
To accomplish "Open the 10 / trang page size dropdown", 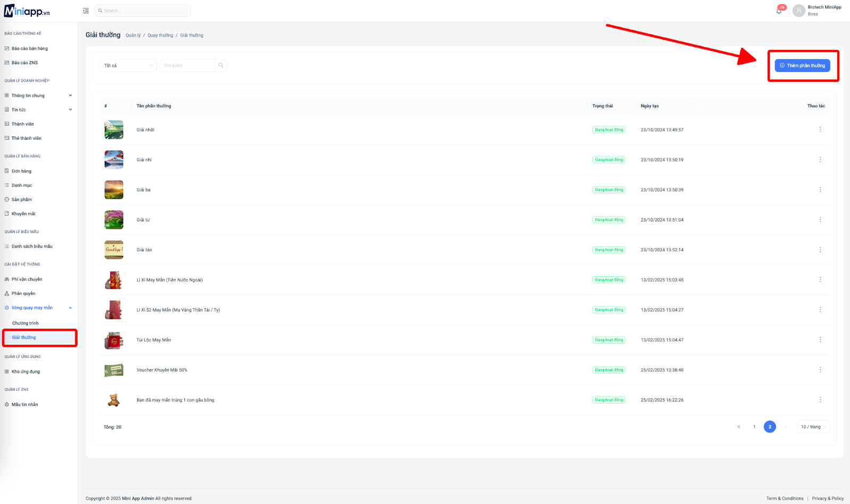I will pos(813,427).
